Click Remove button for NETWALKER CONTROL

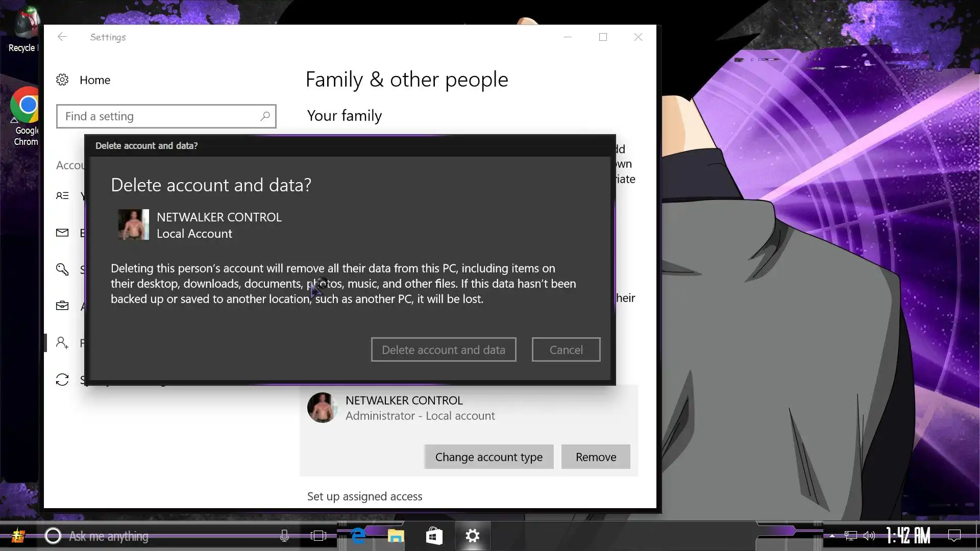tap(595, 457)
